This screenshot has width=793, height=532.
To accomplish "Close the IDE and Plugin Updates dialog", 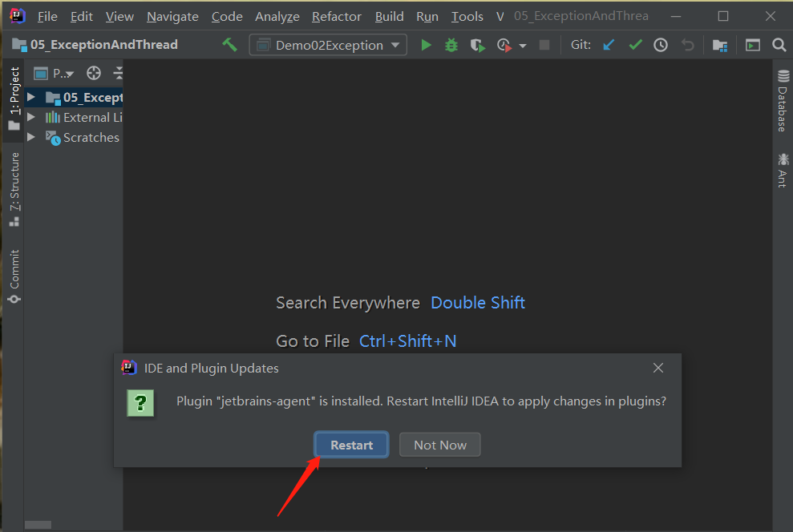I will 658,368.
